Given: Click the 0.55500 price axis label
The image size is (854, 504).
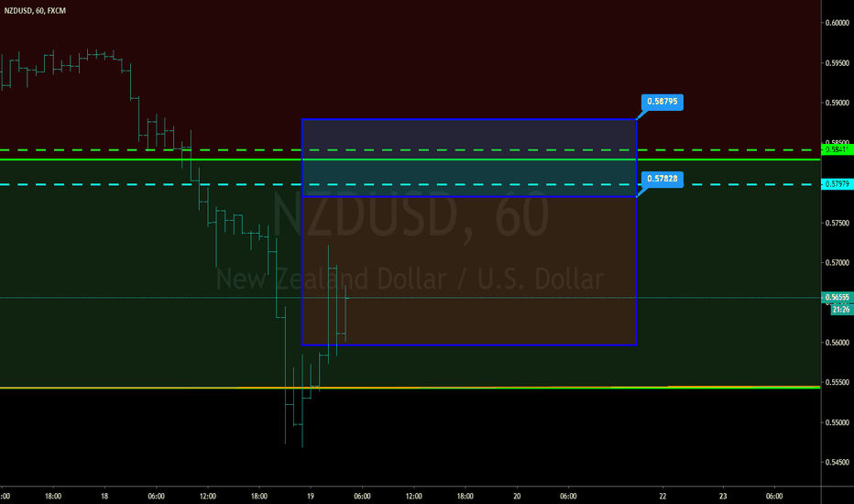Looking at the screenshot, I should point(838,382).
